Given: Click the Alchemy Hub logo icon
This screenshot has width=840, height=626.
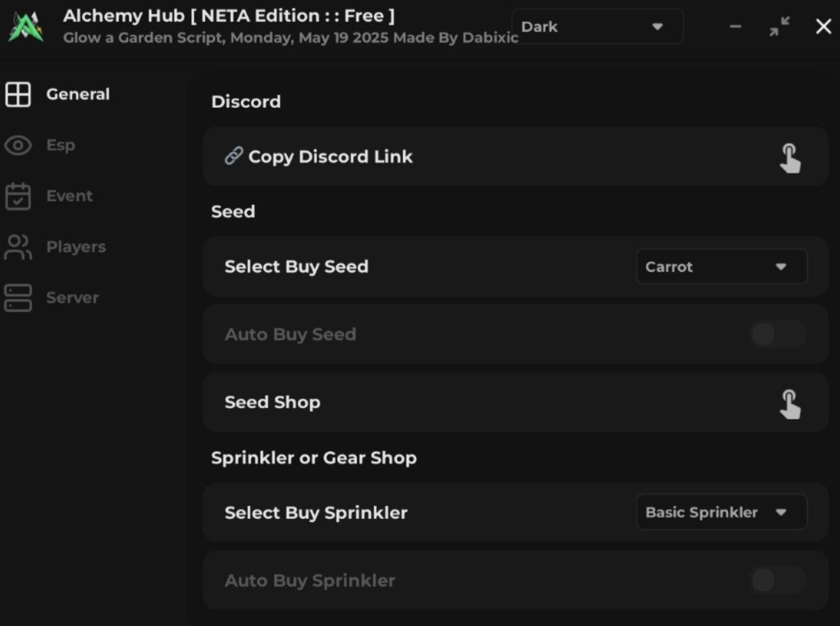Looking at the screenshot, I should coord(26,26).
